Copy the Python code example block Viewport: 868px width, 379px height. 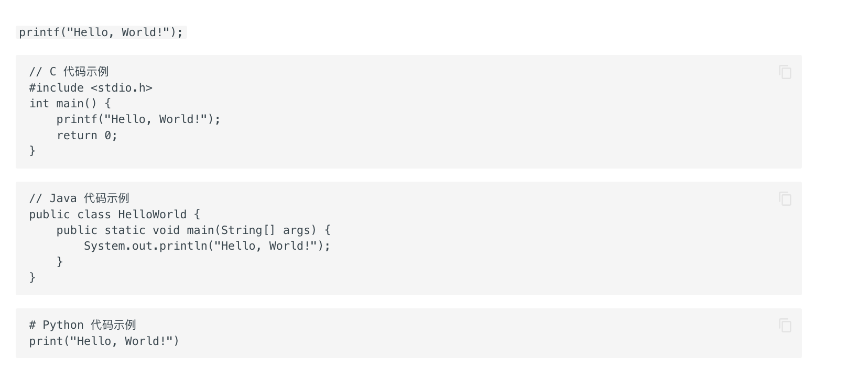(x=785, y=326)
